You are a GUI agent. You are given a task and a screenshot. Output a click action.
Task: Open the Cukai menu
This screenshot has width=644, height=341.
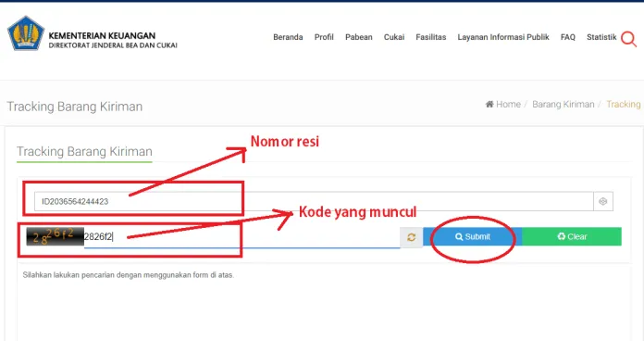tap(394, 37)
